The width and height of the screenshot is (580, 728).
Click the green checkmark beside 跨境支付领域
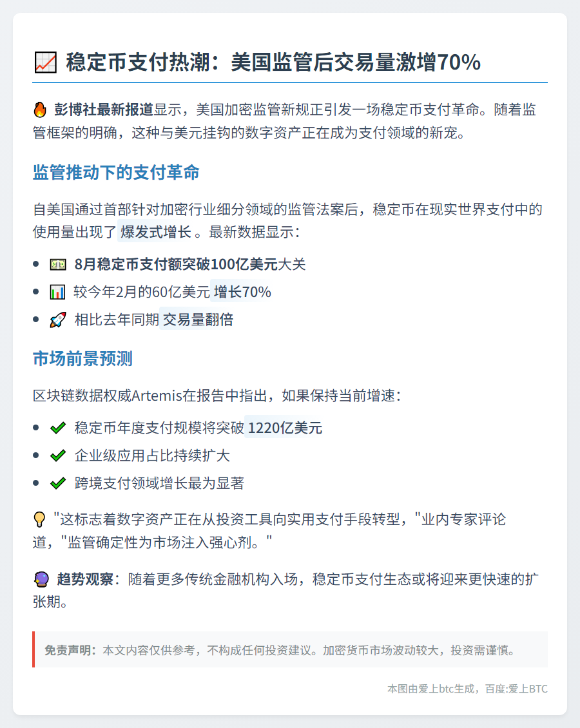pyautogui.click(x=57, y=483)
